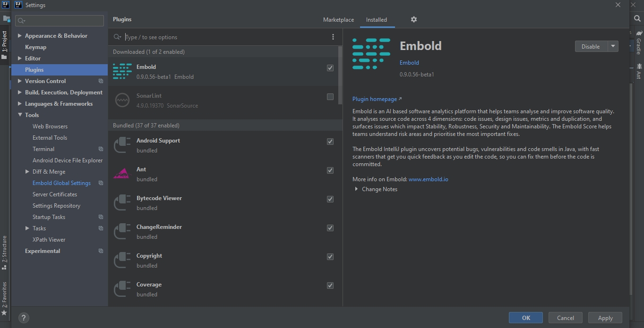
Task: Toggle the Coverage plugin checkbox
Action: pyautogui.click(x=330, y=286)
